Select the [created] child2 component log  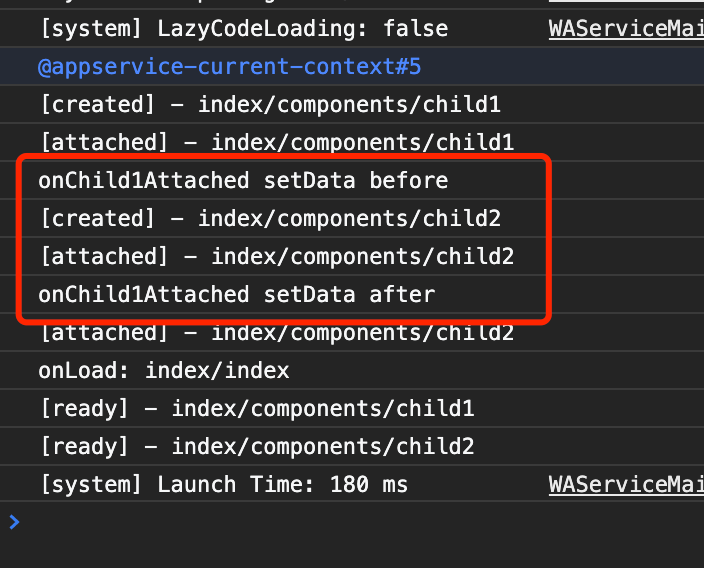(x=270, y=219)
